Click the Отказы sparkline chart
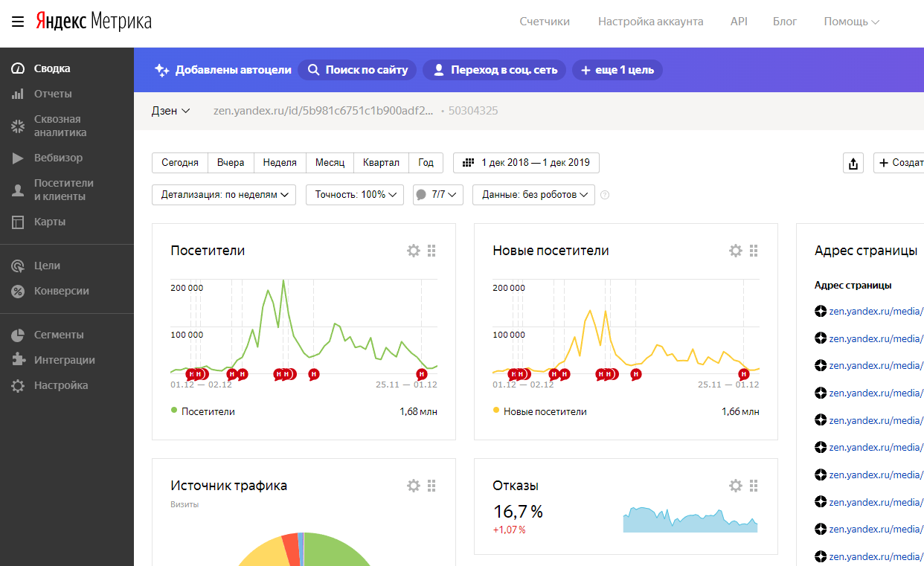The image size is (924, 566). coord(690,519)
